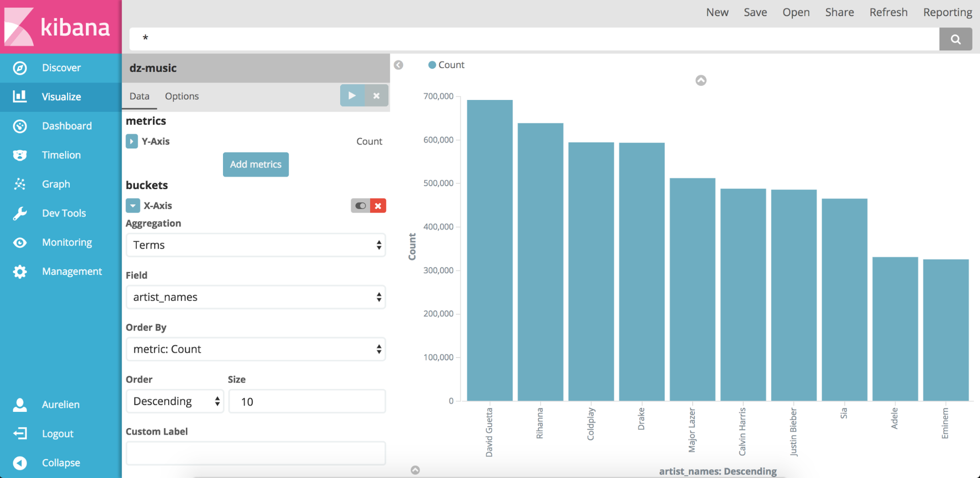Switch to the Options tab
The image size is (980, 478).
pyautogui.click(x=181, y=96)
